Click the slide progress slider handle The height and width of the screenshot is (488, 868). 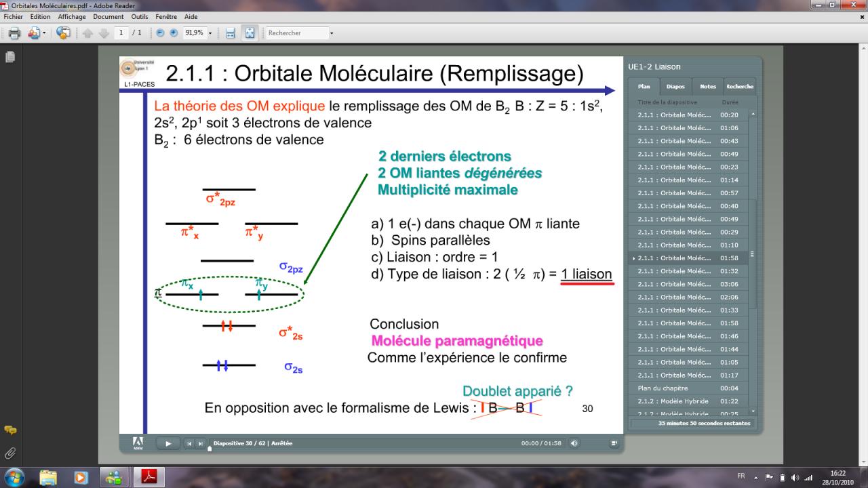coord(210,448)
